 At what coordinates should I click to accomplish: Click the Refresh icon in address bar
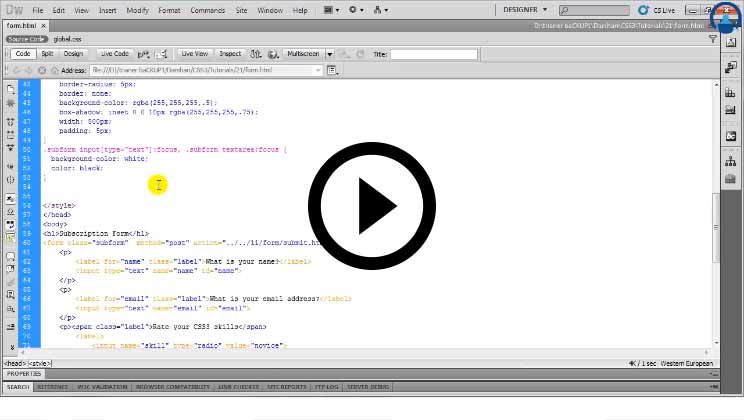[x=41, y=71]
